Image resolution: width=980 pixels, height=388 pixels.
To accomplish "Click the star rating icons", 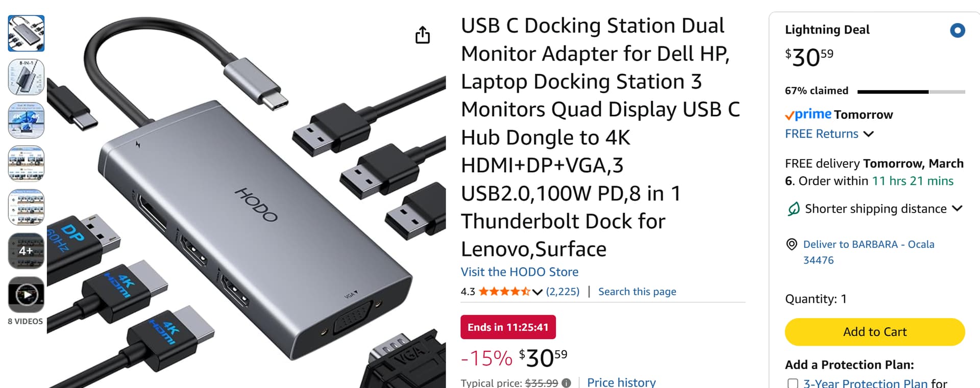I will click(504, 292).
